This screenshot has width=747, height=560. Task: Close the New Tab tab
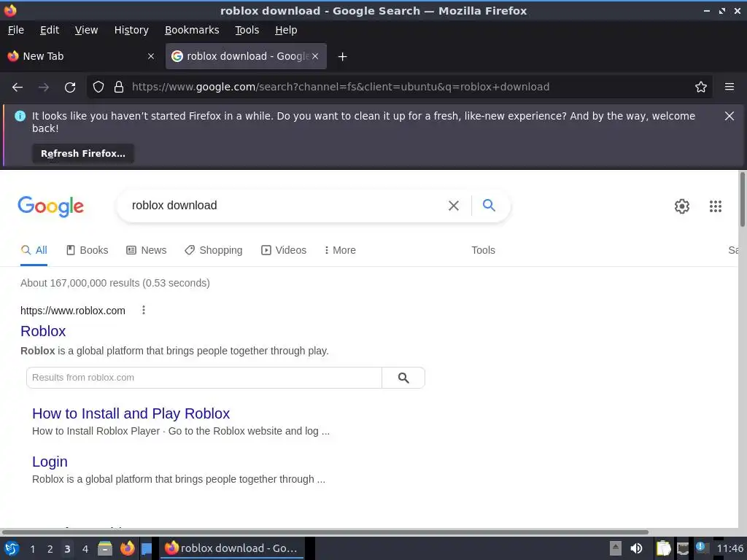tap(151, 56)
